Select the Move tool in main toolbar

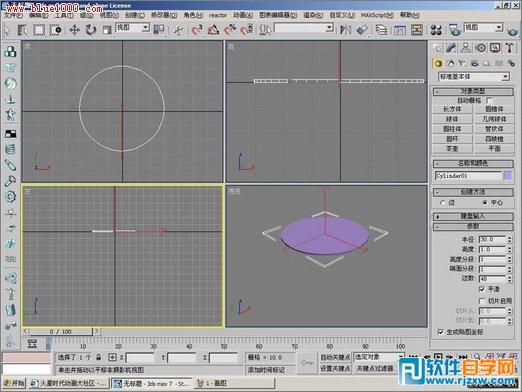(x=74, y=30)
